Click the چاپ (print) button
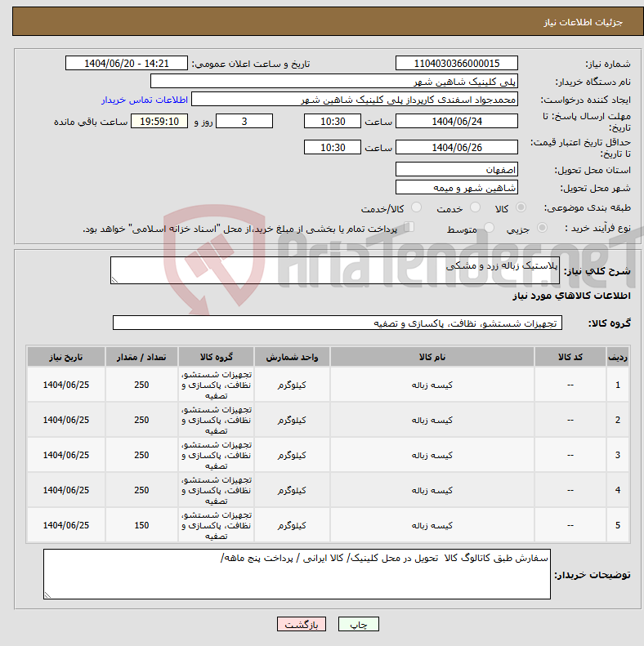The image size is (644, 646). (x=358, y=625)
